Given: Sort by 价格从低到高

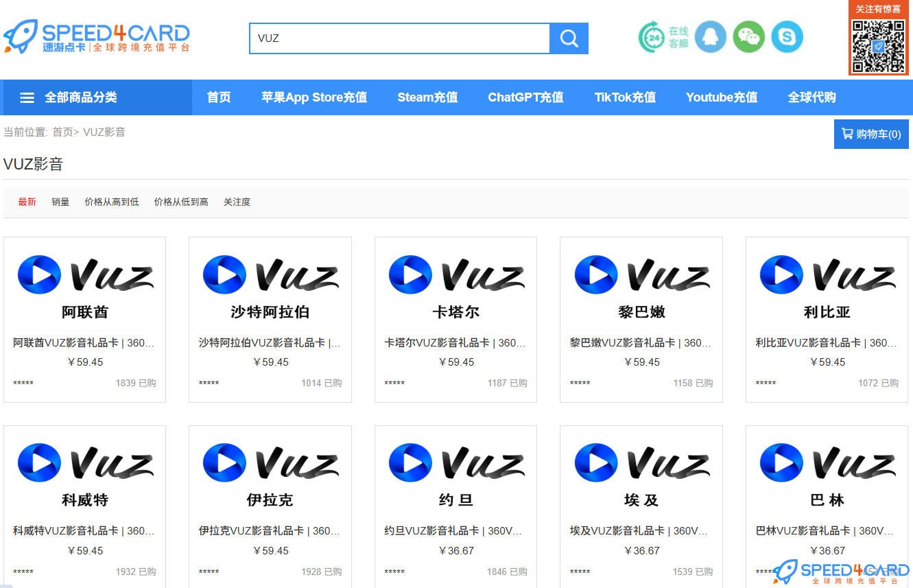Looking at the screenshot, I should point(181,202).
